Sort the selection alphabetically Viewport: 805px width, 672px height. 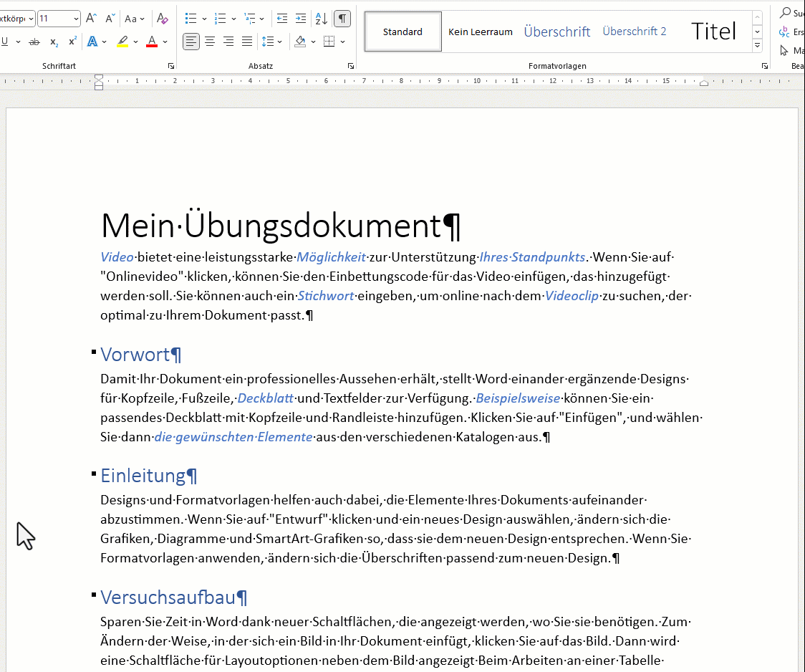tap(322, 19)
